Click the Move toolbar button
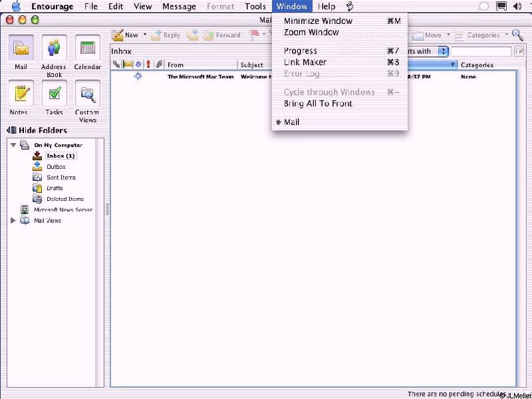The height and width of the screenshot is (399, 532). [x=428, y=35]
